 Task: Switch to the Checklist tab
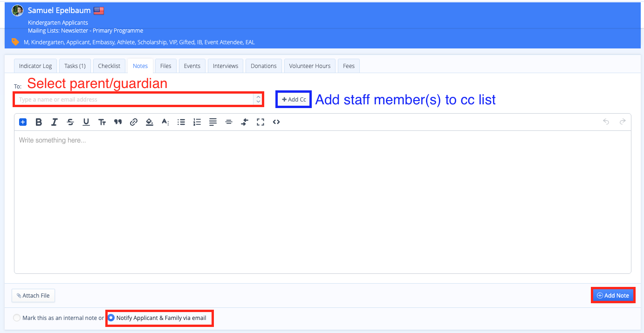[x=109, y=66]
